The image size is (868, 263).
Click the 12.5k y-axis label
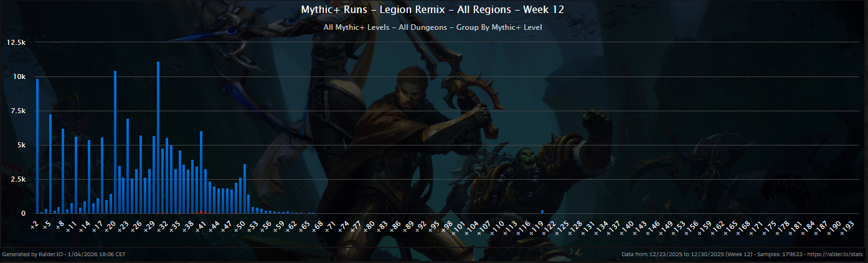16,42
